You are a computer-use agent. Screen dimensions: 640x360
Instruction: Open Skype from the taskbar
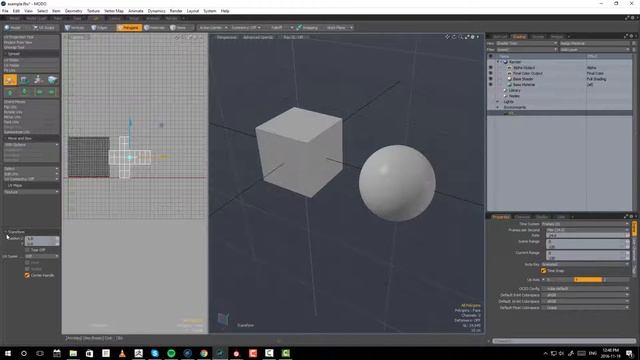point(155,353)
